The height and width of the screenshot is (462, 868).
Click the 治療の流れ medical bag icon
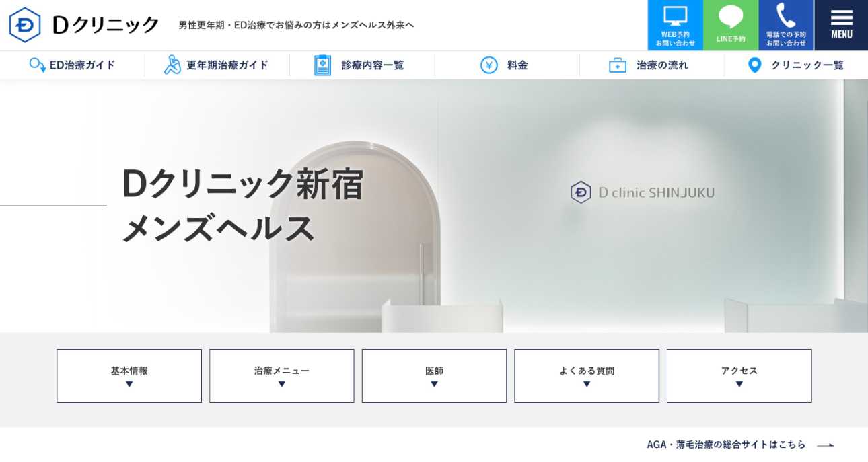(618, 65)
